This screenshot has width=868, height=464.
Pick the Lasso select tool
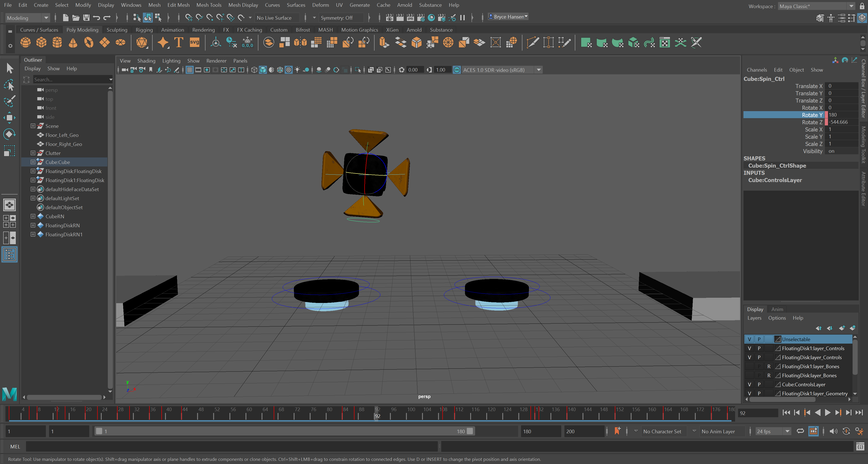click(x=9, y=85)
